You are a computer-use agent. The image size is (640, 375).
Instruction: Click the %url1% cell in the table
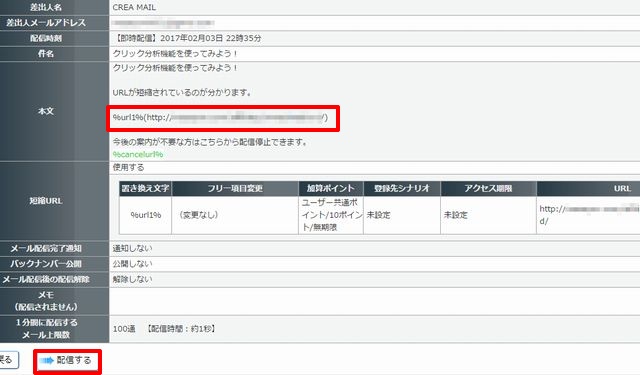click(146, 215)
